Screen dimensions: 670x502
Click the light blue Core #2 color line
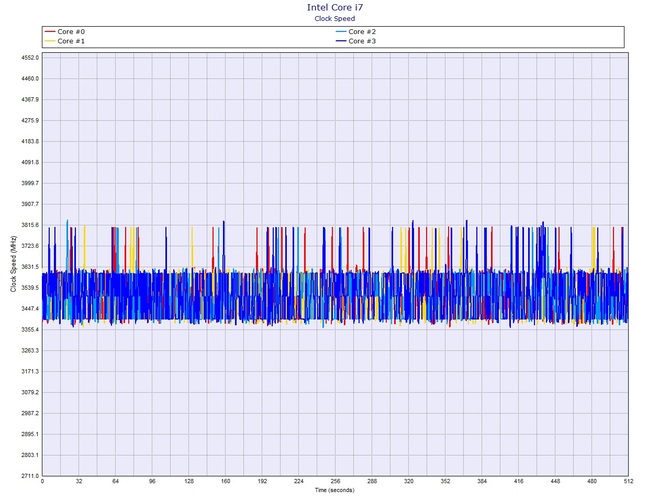(341, 32)
